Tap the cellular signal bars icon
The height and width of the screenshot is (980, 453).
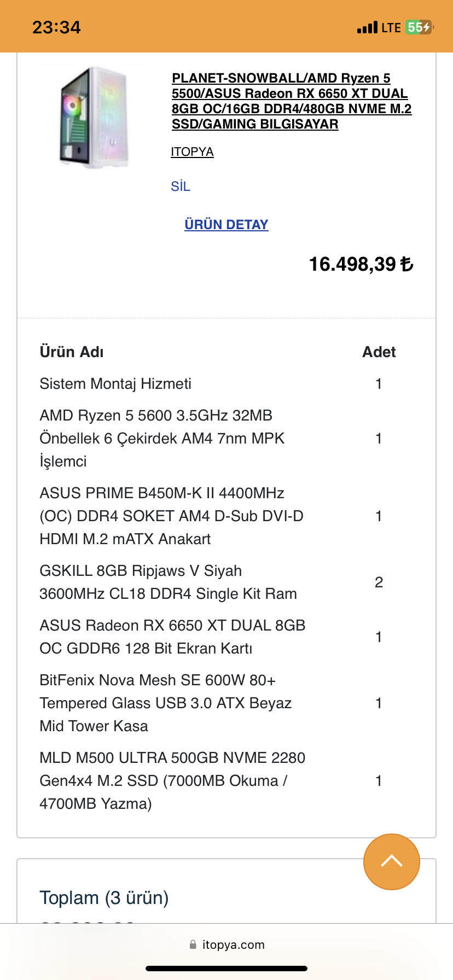click(367, 27)
